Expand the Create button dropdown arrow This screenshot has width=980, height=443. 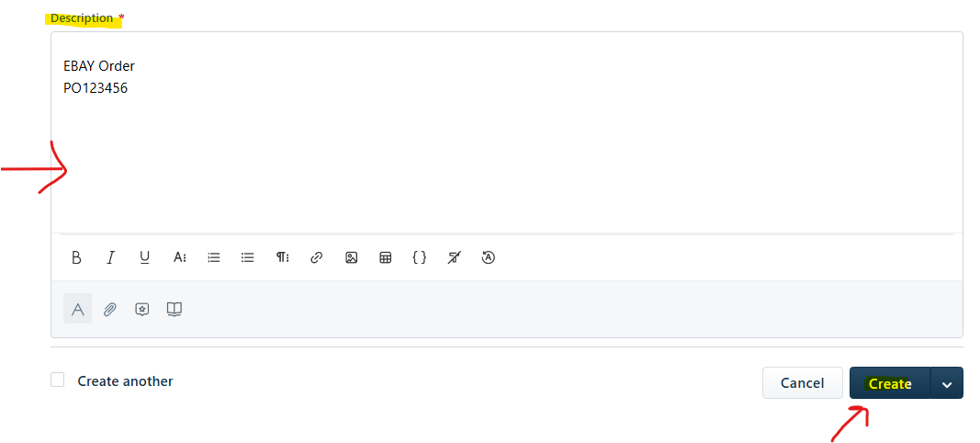click(947, 383)
